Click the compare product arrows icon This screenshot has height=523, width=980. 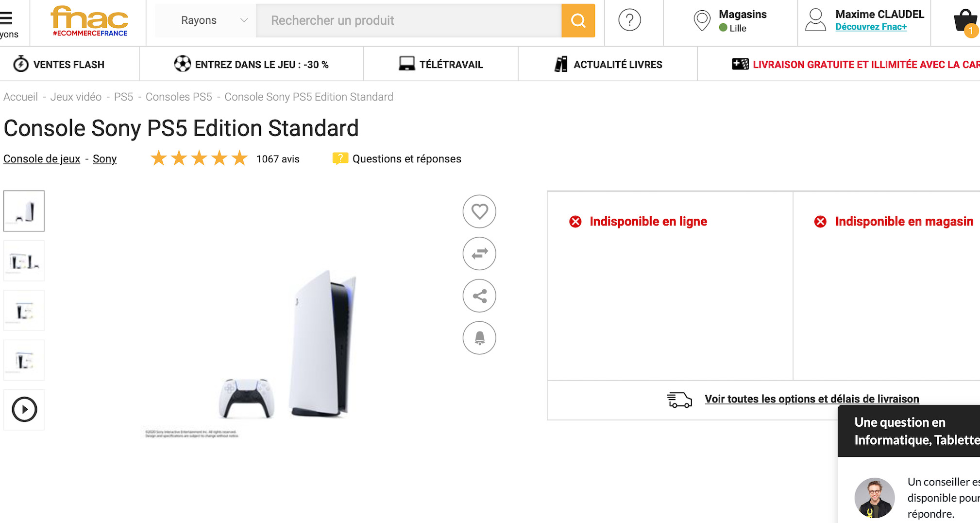479,253
